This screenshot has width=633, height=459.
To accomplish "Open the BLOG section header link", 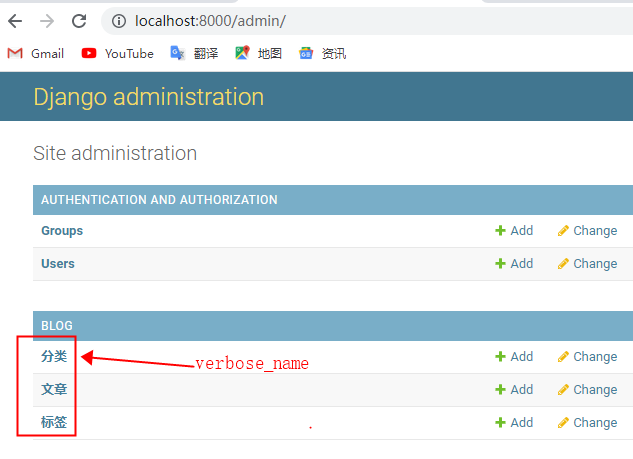I will (57, 325).
